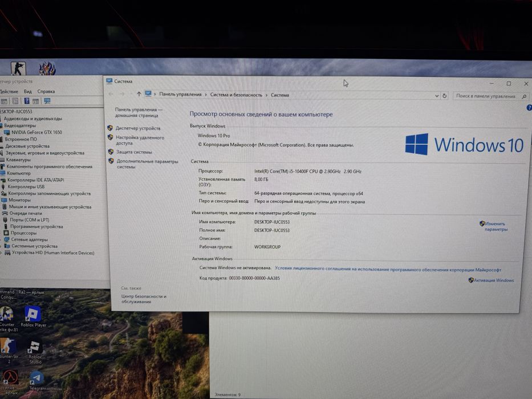Select Клавиатуры category
Viewport: 532px width, 399px height.
(18, 160)
